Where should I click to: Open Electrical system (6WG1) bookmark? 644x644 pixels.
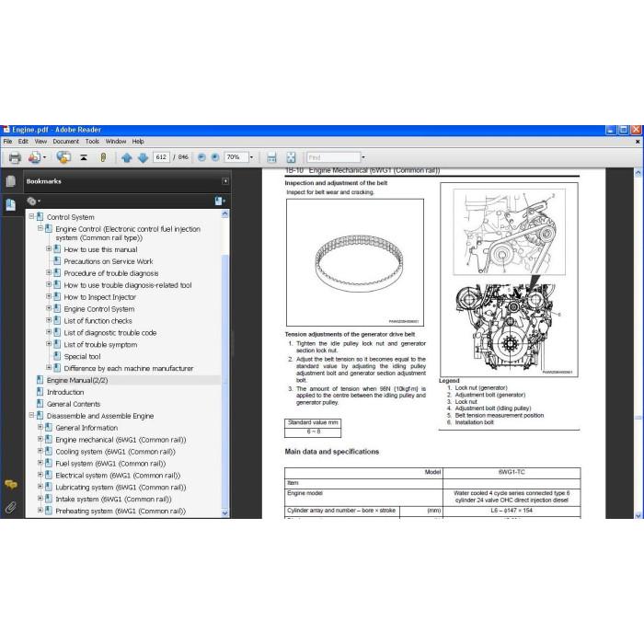pyautogui.click(x=118, y=476)
